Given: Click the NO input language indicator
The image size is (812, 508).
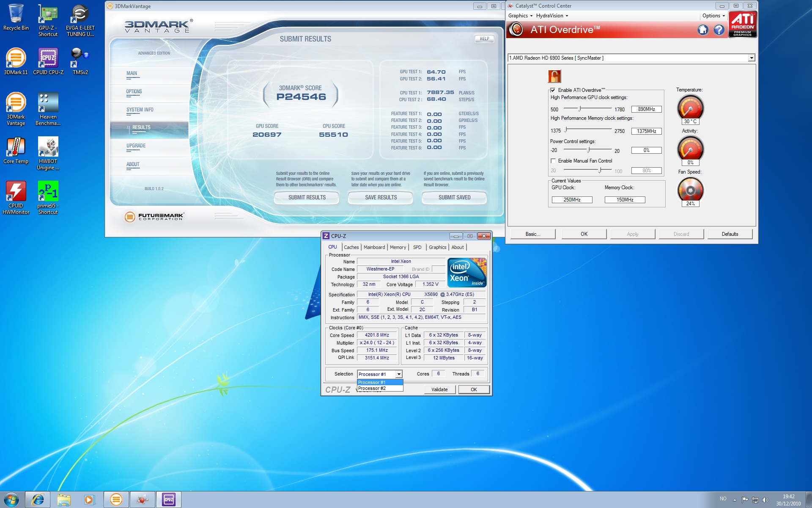Looking at the screenshot, I should tap(723, 499).
